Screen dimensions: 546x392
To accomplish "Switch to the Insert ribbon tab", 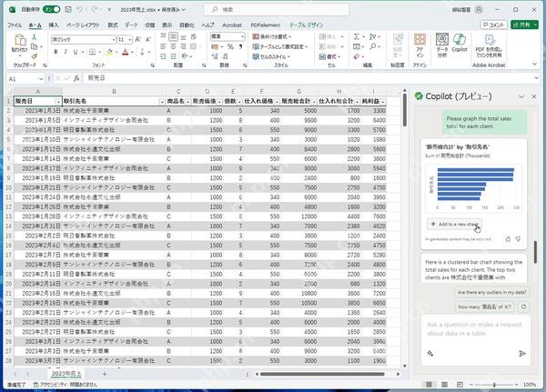I will pos(54,25).
